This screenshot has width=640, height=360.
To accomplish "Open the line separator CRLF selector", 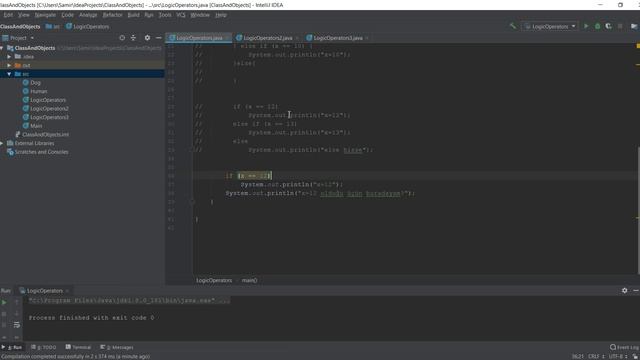I will pyautogui.click(x=596, y=357).
